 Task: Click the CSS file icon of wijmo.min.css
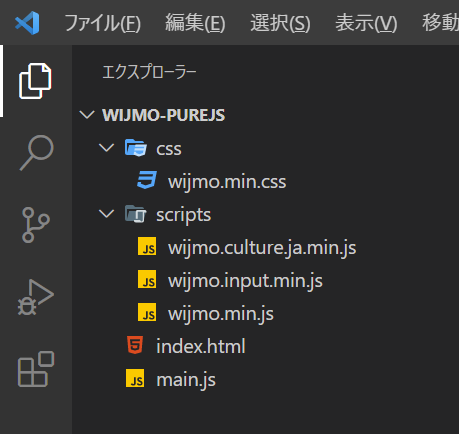pyautogui.click(x=147, y=180)
